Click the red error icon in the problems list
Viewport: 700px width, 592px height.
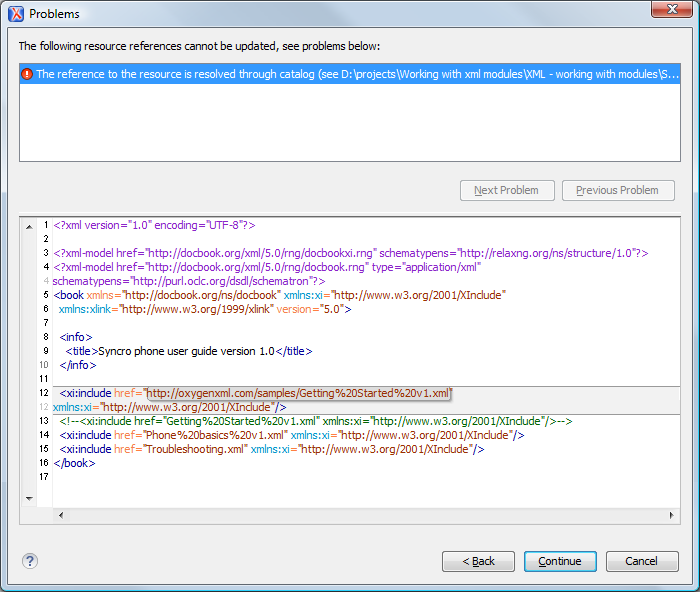[x=27, y=74]
